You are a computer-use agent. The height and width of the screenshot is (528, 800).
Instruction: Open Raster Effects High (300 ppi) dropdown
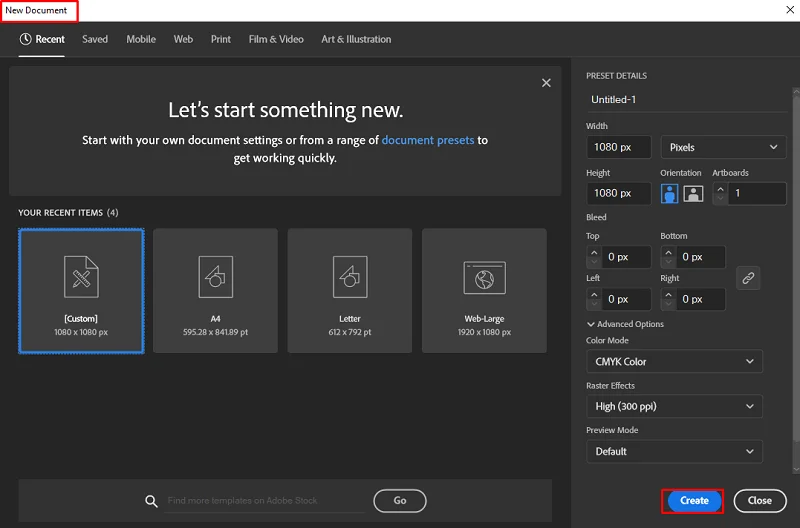pos(674,407)
